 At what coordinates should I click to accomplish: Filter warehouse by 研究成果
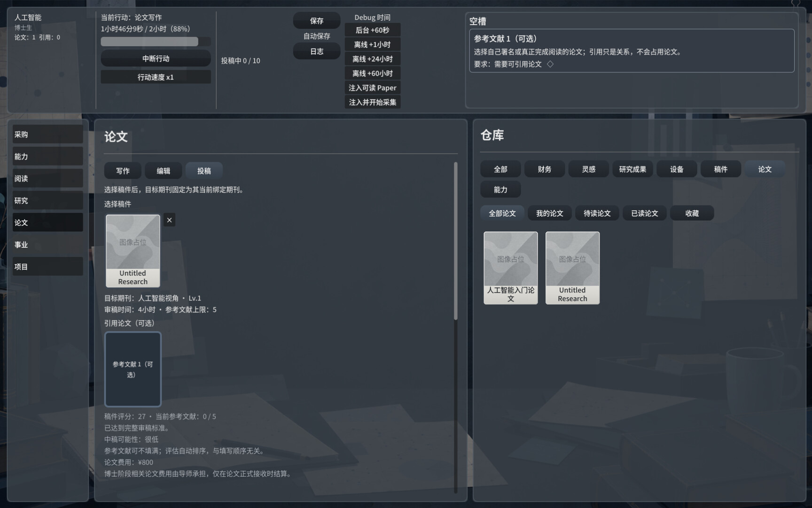click(632, 169)
